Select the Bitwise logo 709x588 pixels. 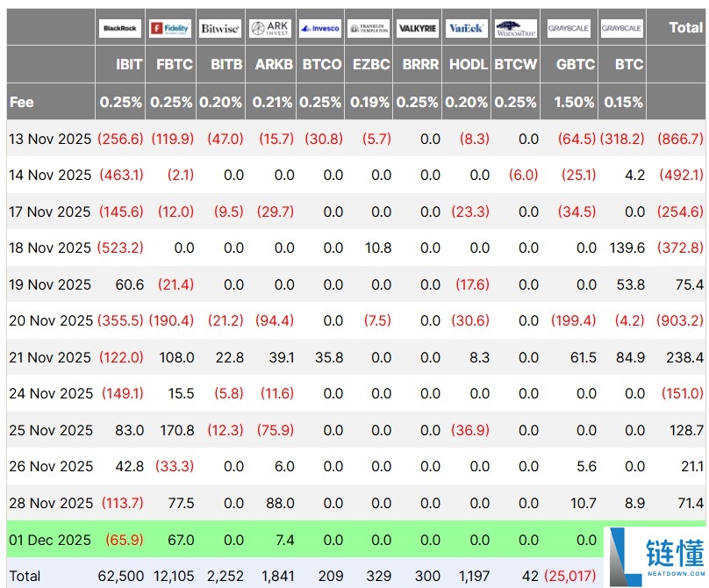click(219, 28)
